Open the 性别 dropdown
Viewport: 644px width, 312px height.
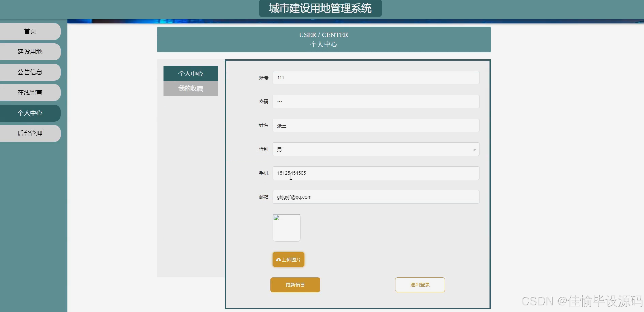click(x=376, y=149)
